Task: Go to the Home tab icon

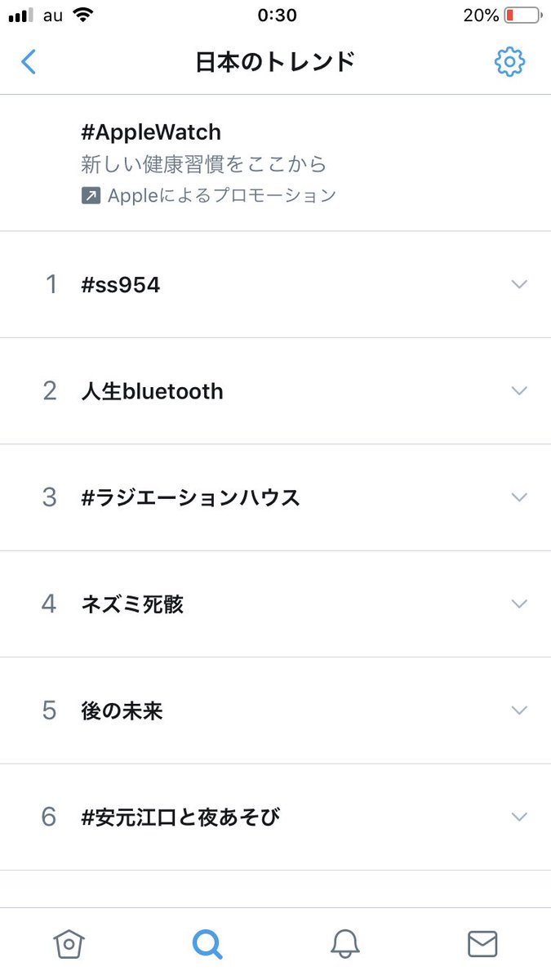Action: pyautogui.click(x=69, y=944)
